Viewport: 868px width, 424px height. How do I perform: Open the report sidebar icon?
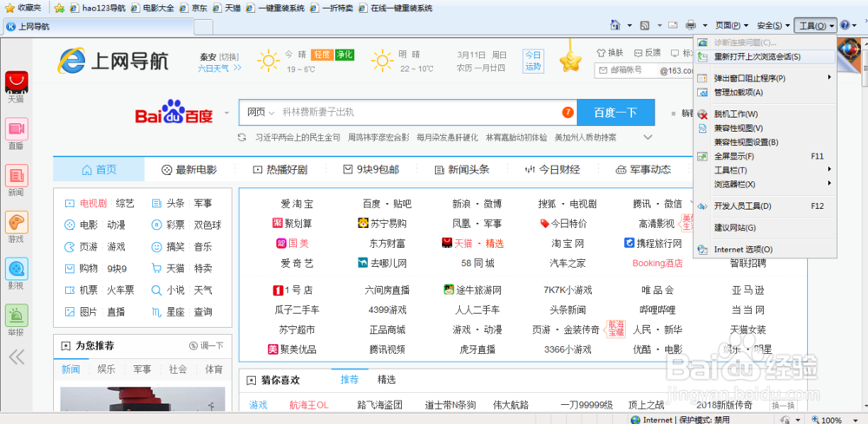[16, 315]
